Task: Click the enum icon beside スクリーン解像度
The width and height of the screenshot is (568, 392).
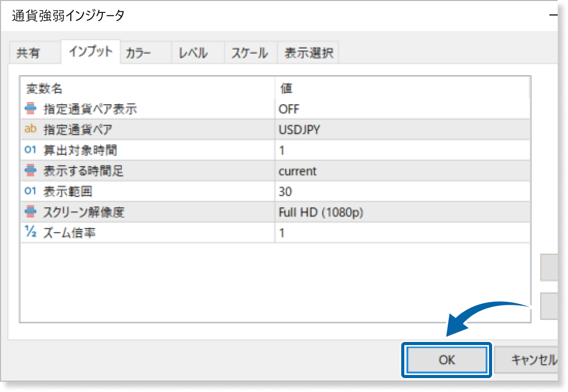Action: pyautogui.click(x=30, y=212)
